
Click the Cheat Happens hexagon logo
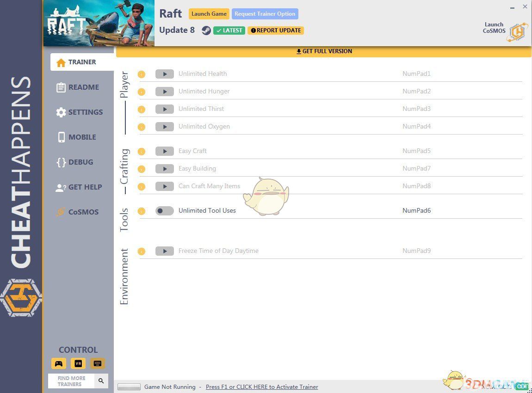point(21,298)
